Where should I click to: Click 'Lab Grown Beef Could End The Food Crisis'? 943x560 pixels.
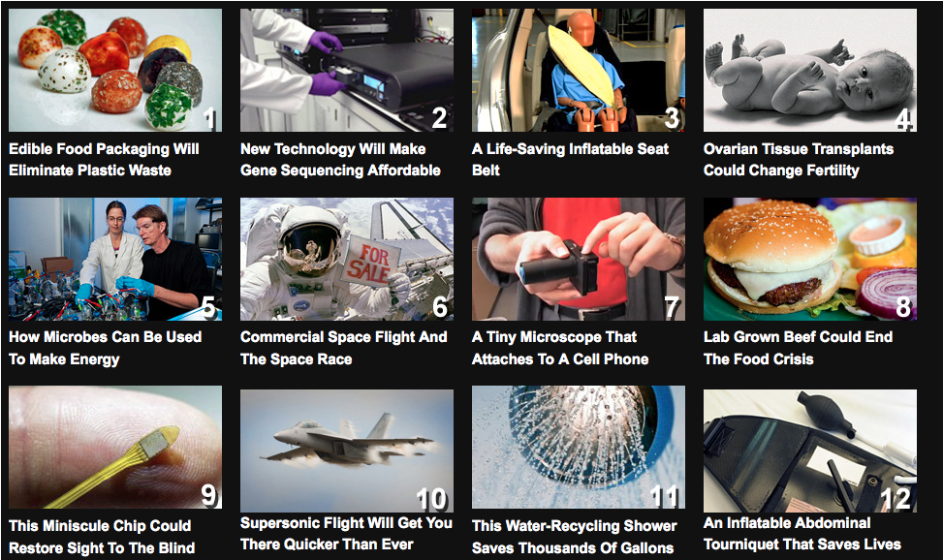click(798, 348)
